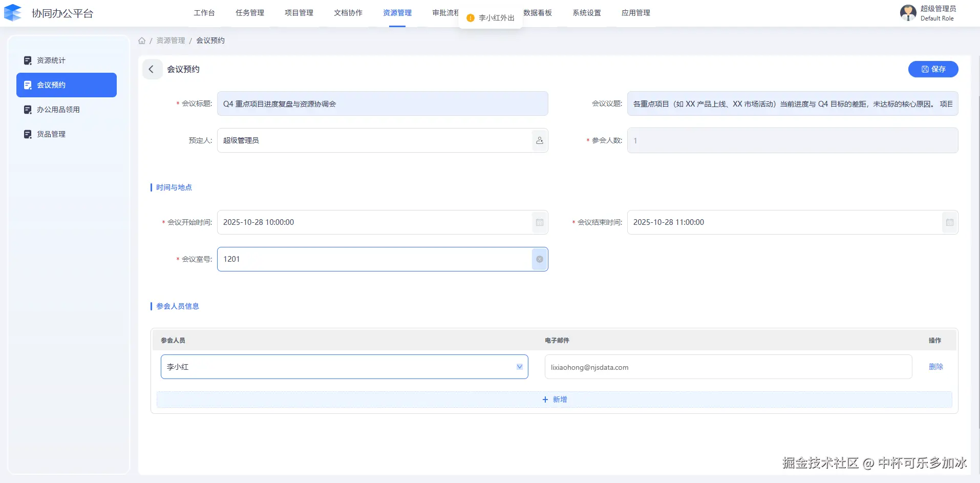Screen dimensions: 980x483
Task: Open 资源统计 in the sidebar
Action: point(51,60)
